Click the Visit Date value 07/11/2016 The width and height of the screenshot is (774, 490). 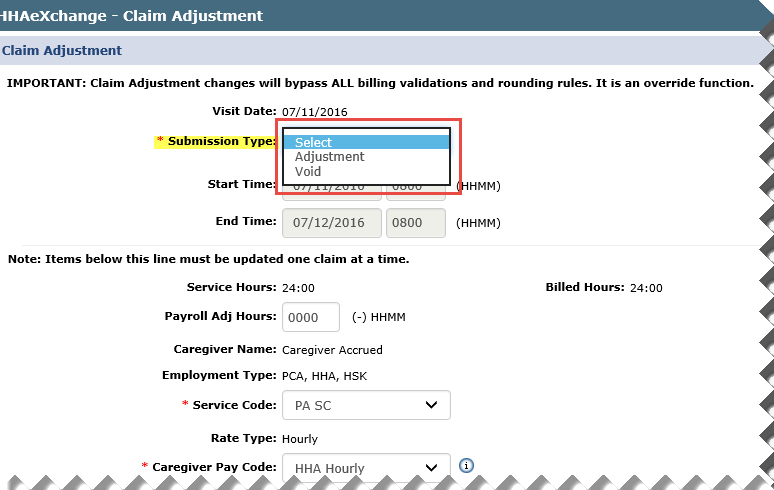(x=315, y=111)
